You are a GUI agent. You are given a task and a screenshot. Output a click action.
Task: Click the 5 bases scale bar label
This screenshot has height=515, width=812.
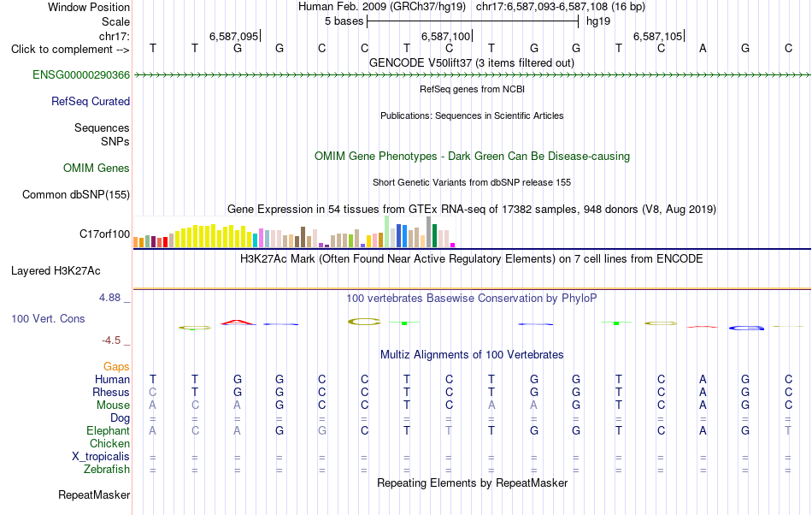[x=344, y=21]
